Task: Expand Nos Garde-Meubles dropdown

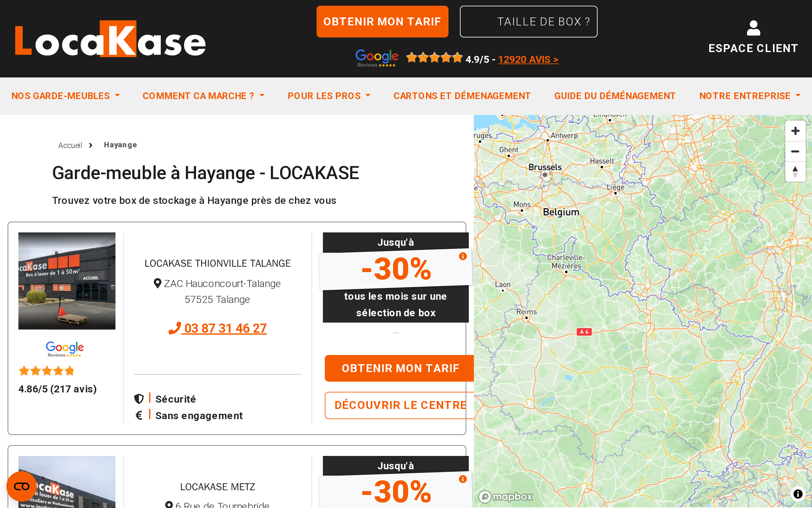Action: [x=66, y=96]
